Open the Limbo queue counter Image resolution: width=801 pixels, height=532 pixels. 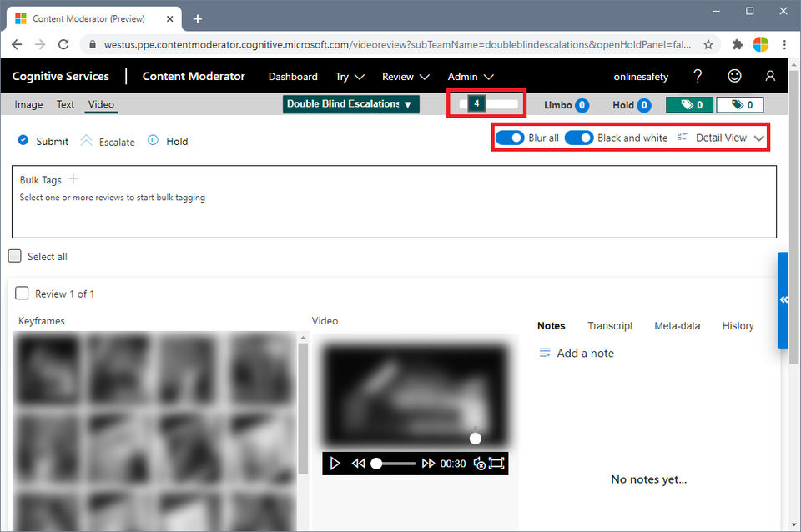pyautogui.click(x=566, y=105)
